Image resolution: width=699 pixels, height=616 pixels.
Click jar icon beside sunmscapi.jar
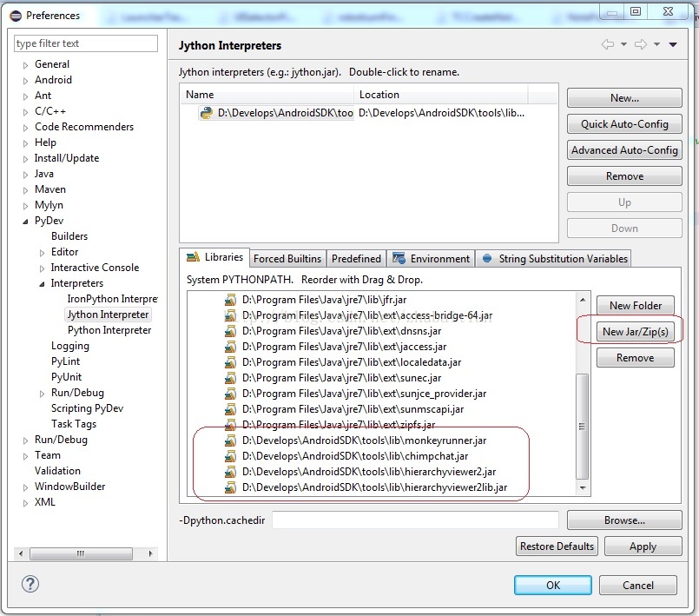pyautogui.click(x=230, y=409)
